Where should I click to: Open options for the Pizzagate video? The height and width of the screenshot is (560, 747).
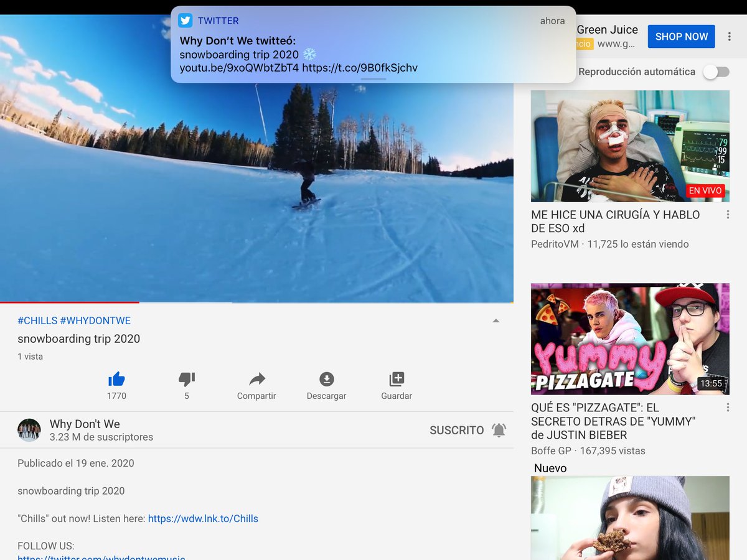[728, 408]
